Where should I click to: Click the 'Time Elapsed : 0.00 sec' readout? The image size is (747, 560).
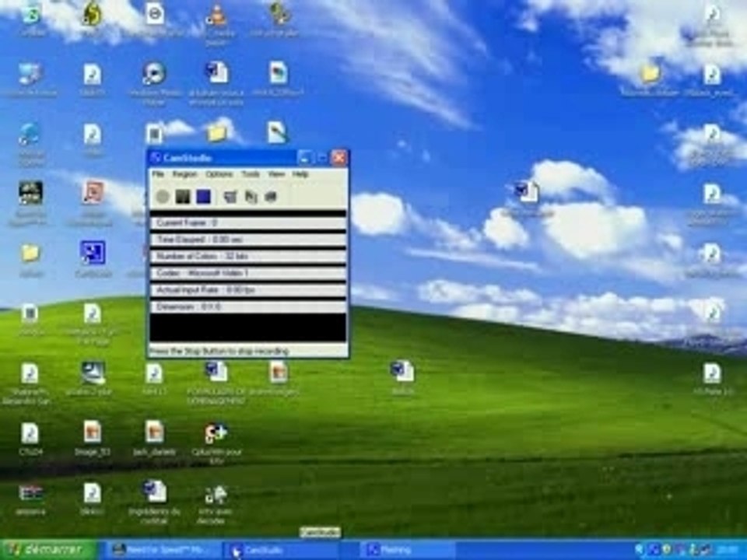[x=247, y=240]
